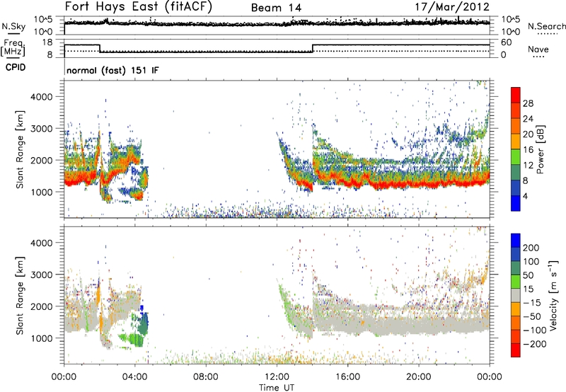Image resolution: width=566 pixels, height=392 pixels.
Task: Click the '60' Nave axis value
Action: [x=507, y=42]
